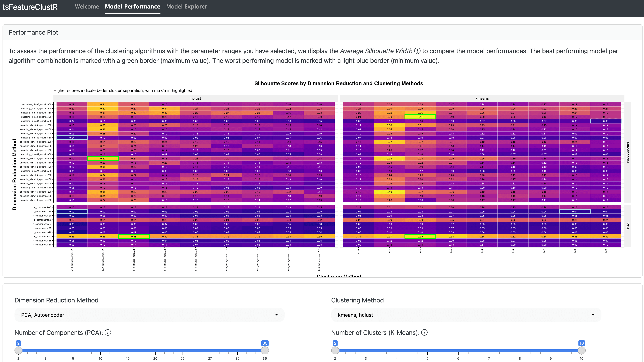
Task: Open info icon for Number of Clusters (K-Means)
Action: (x=424, y=332)
